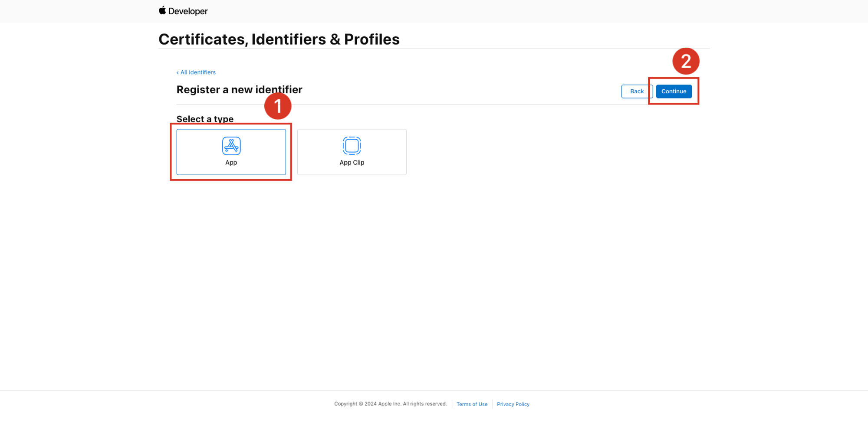
Task: Go back to All Identifiers
Action: (x=198, y=72)
